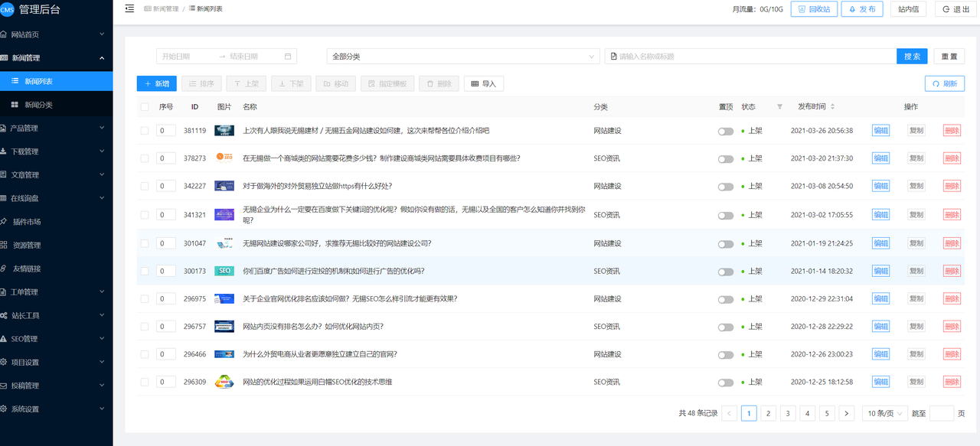Screen dimensions: 980x446
Task: Edit the news item with ID 378273
Action: point(880,158)
